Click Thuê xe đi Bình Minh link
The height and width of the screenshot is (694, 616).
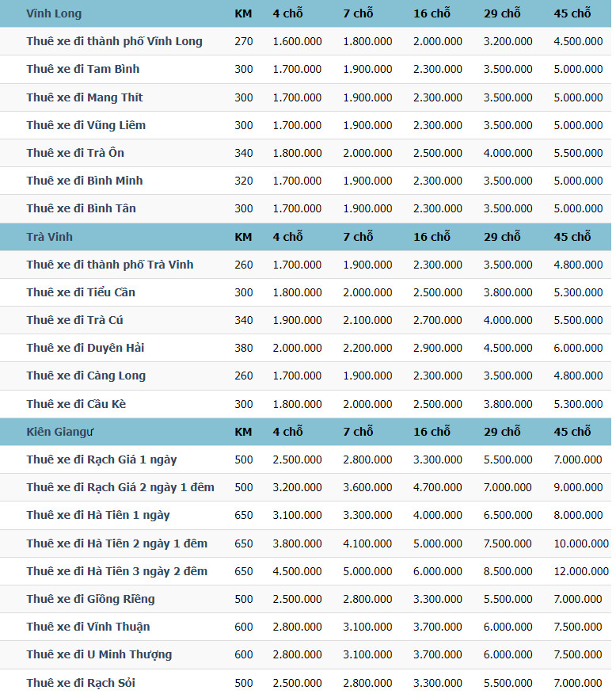[84, 181]
